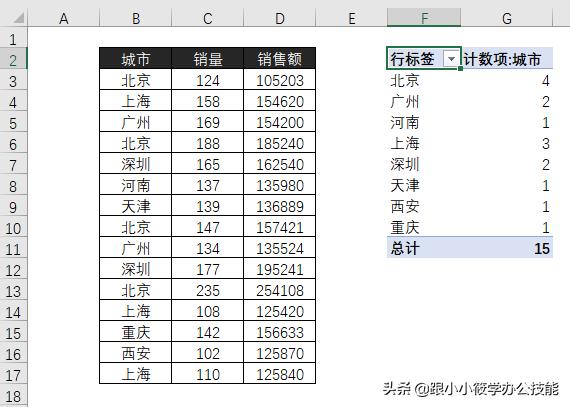Click the select-all corner triangle
The height and width of the screenshot is (407, 570).
(18, 17)
